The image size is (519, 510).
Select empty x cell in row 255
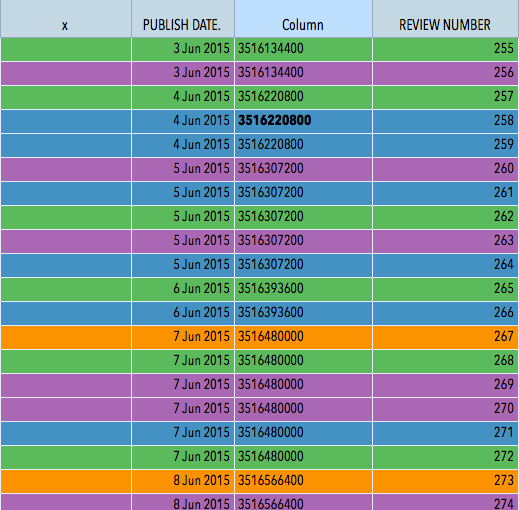[66, 49]
